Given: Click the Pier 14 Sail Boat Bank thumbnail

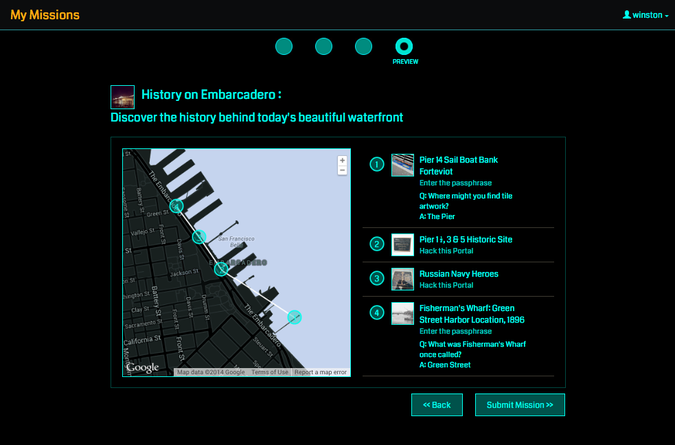Looking at the screenshot, I should pos(402,165).
